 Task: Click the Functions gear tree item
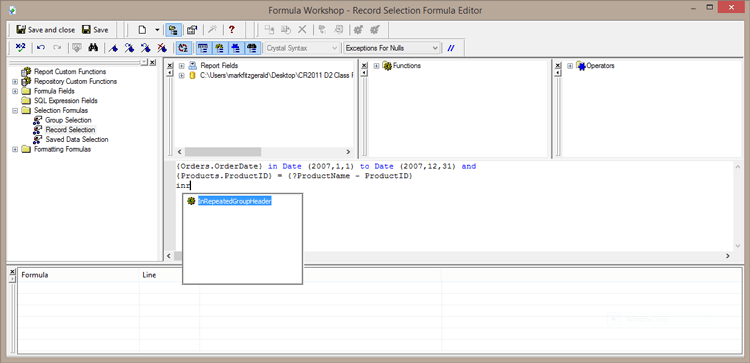[407, 66]
